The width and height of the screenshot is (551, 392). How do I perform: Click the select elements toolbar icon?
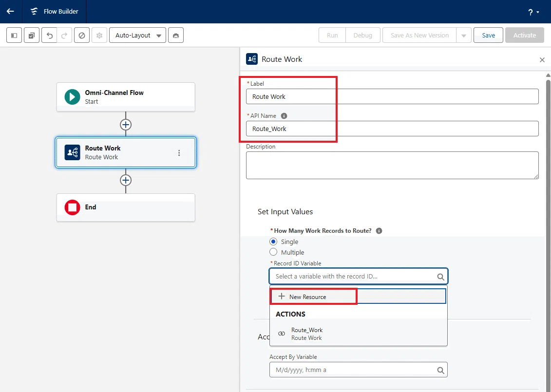pyautogui.click(x=32, y=35)
